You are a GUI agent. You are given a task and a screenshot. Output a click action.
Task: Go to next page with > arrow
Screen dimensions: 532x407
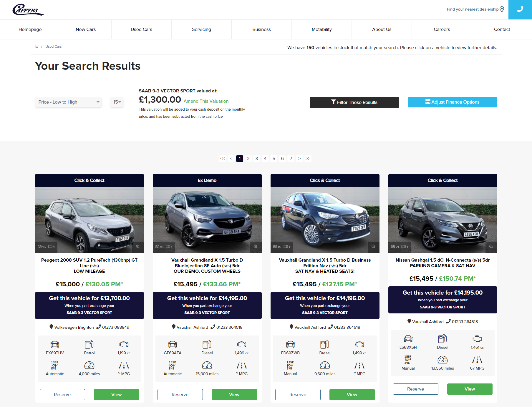[x=299, y=159]
